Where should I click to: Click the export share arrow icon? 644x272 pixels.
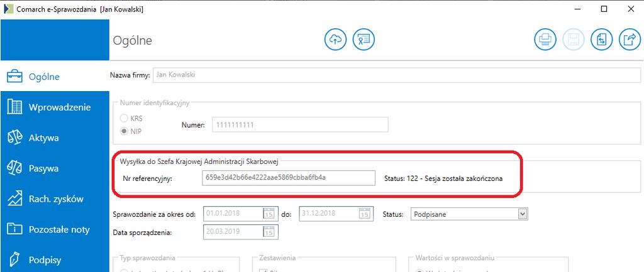[630, 40]
